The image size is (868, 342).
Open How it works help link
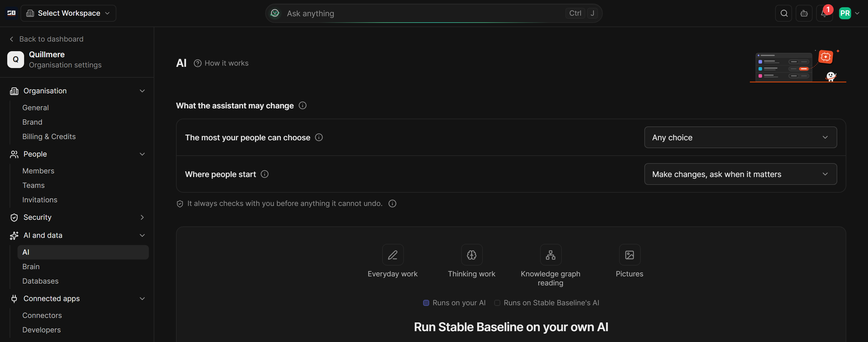[221, 63]
